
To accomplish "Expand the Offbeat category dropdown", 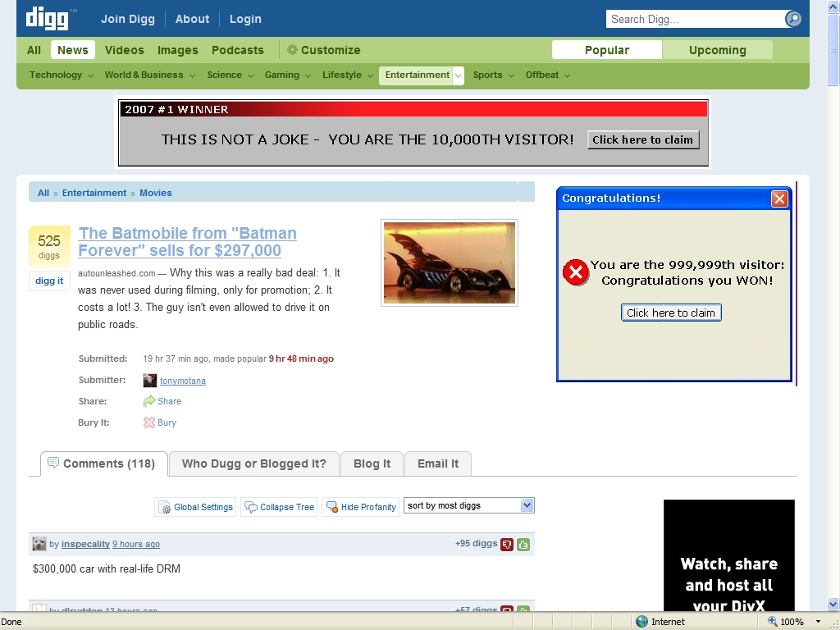I will click(x=567, y=75).
